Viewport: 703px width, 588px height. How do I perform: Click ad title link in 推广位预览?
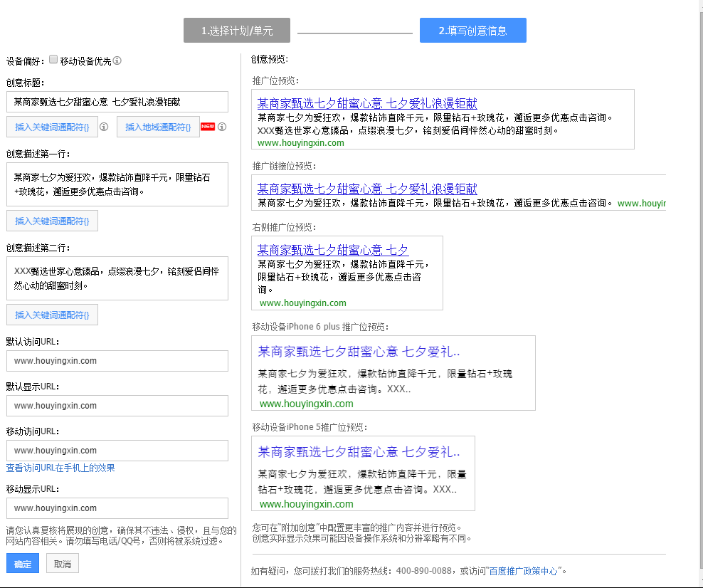tap(367, 103)
